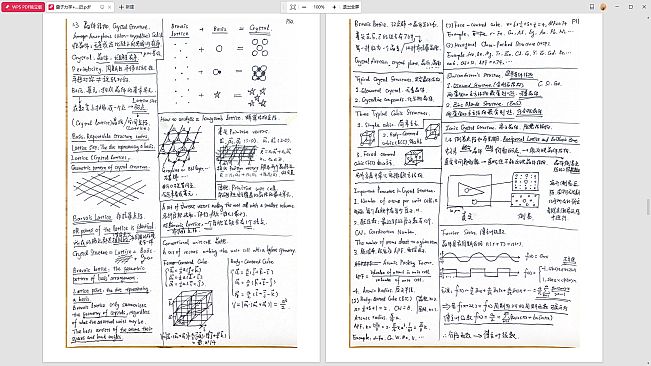The height and width of the screenshot is (366, 651).
Task: Minimize the PDF reader window
Action: 617,7
